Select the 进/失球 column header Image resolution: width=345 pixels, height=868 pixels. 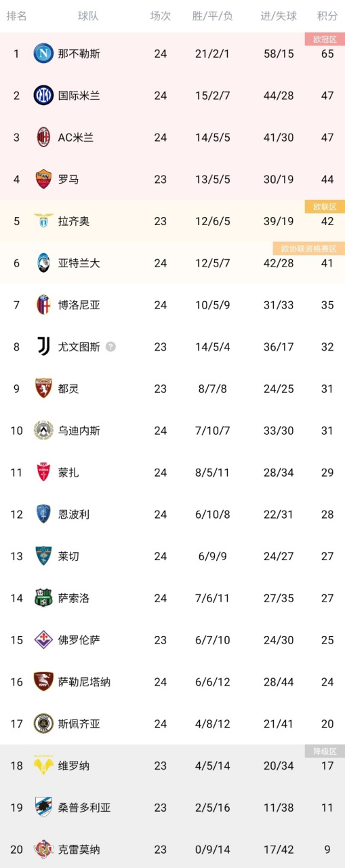coord(279,16)
